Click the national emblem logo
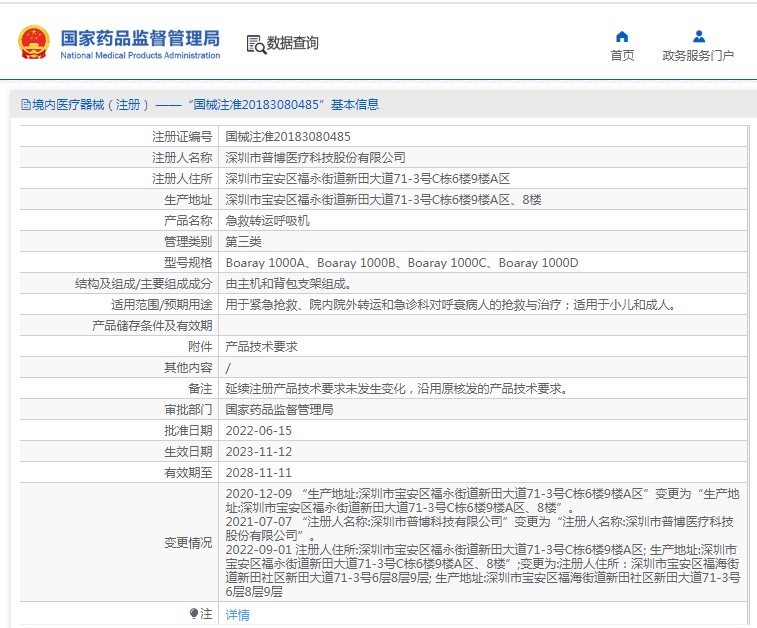The image size is (757, 628). tap(33, 42)
